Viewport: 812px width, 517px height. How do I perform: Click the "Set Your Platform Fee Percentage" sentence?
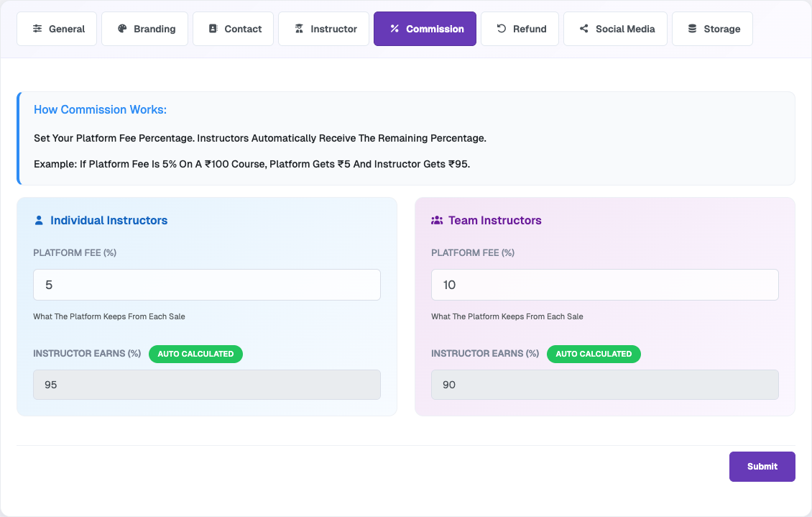click(260, 138)
